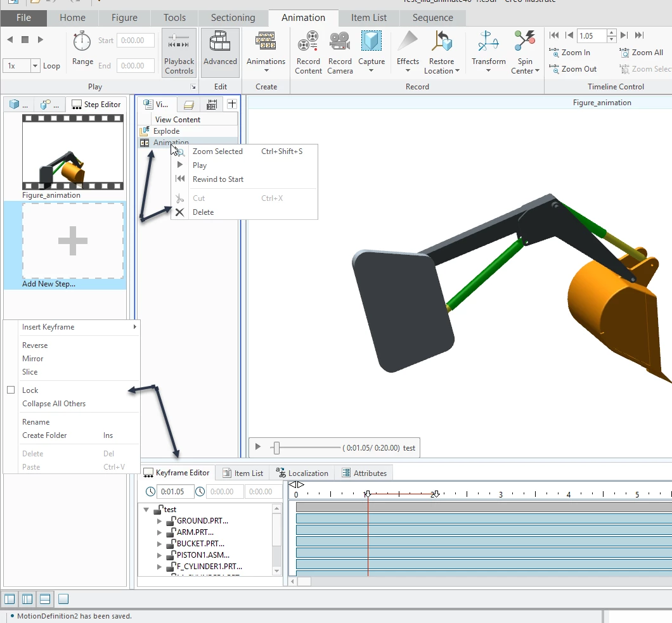
Task: Toggle Playback Controls button
Action: 179,52
